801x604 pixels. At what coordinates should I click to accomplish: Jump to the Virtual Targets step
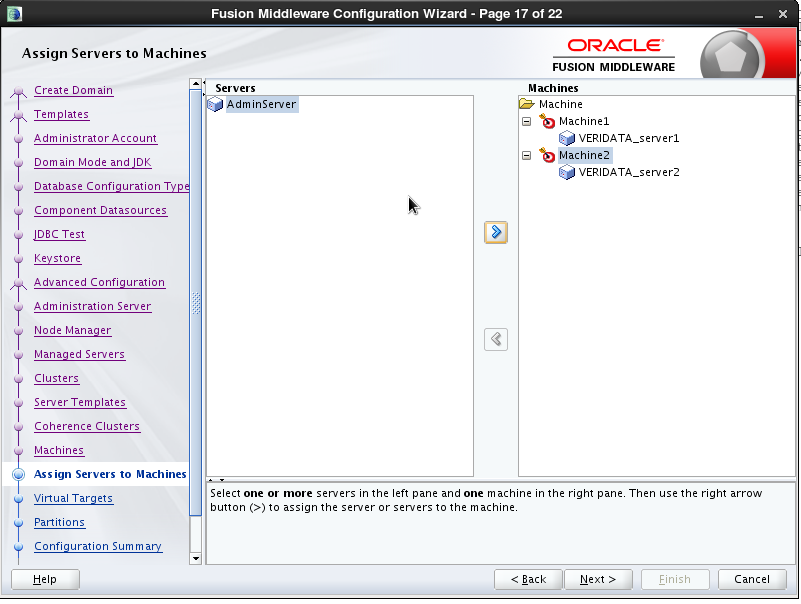[x=73, y=499]
